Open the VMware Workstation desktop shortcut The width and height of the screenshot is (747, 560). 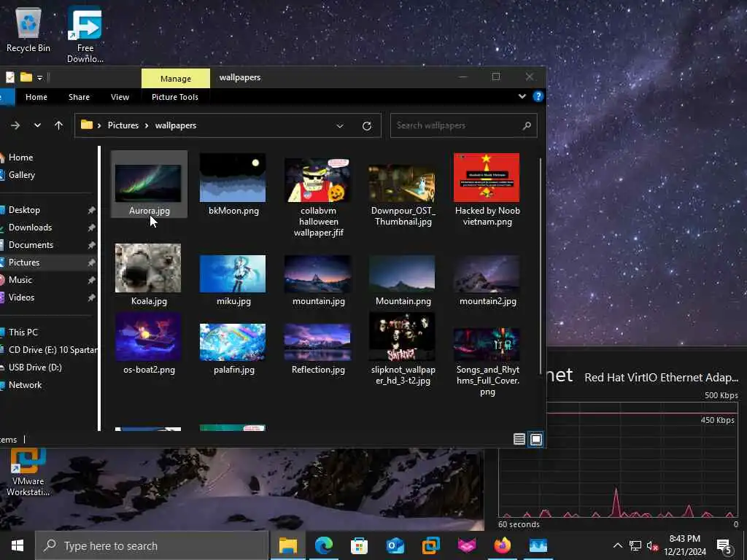tap(28, 472)
